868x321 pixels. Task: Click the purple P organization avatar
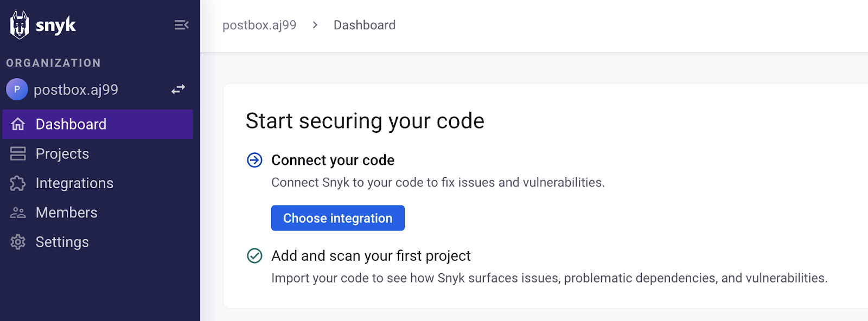coord(17,89)
